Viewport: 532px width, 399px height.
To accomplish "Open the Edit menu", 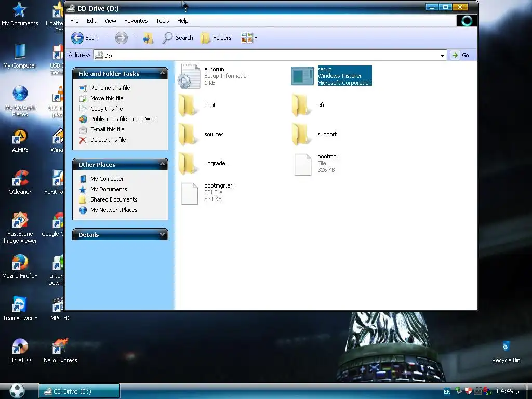I will pos(91,21).
